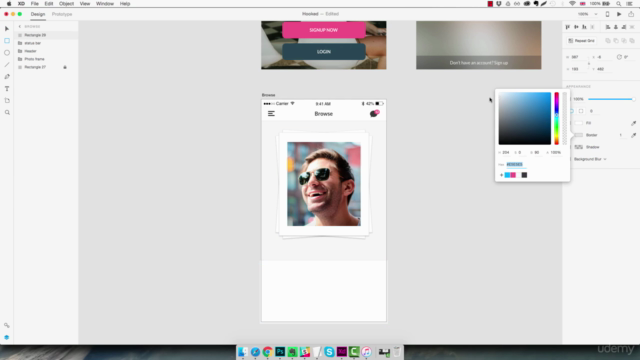The image size is (640, 360).
Task: Open the Edit menu
Action: [x=49, y=4]
